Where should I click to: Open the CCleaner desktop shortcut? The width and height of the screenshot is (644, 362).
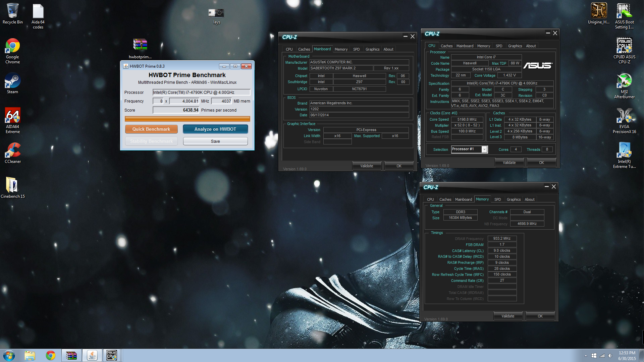12,153
